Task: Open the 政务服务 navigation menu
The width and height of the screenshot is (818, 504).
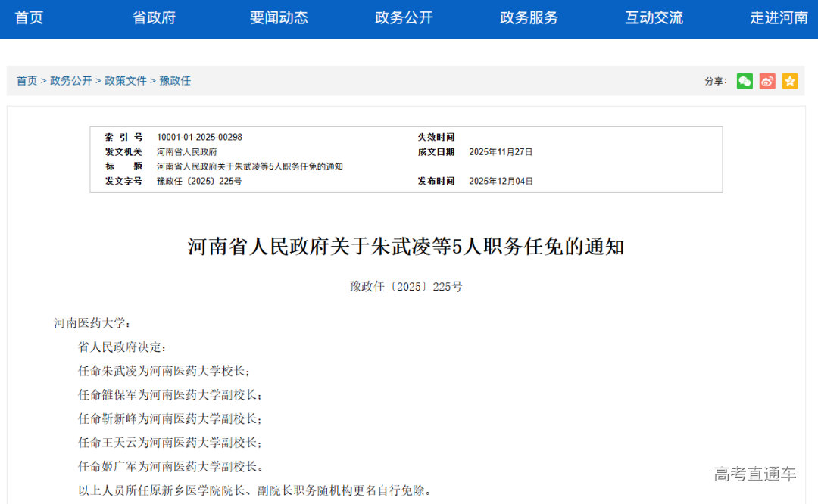Action: click(528, 18)
